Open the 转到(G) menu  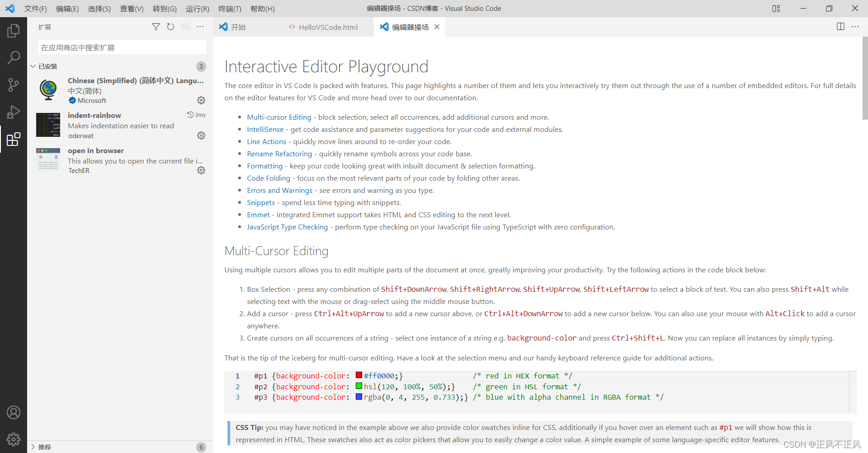click(165, 9)
